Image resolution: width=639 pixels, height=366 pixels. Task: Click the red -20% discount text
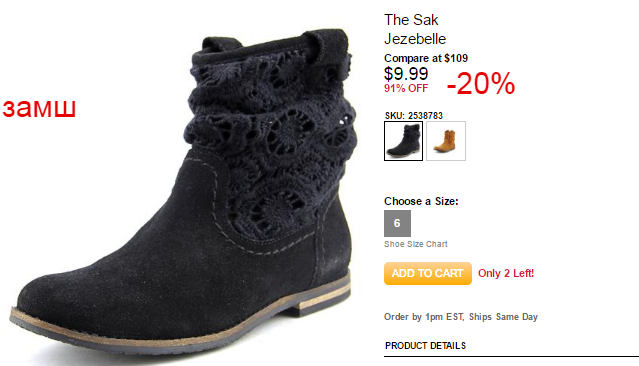point(481,84)
